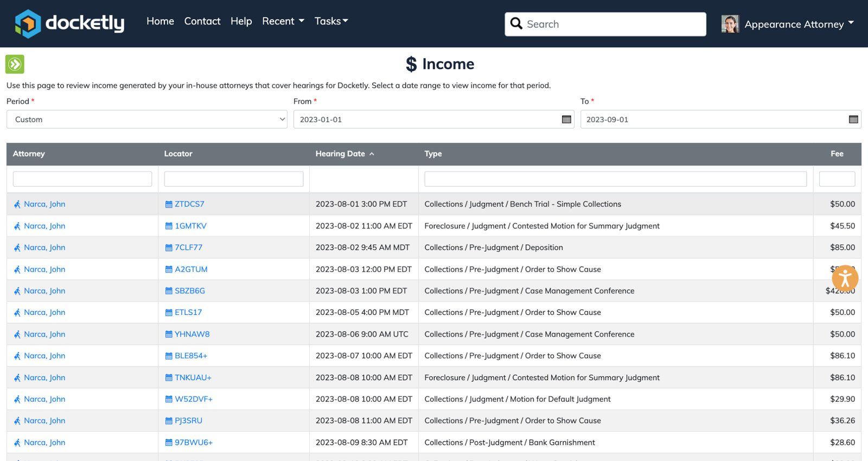Focus the Type filter field
Image resolution: width=868 pixels, height=461 pixels.
616,179
